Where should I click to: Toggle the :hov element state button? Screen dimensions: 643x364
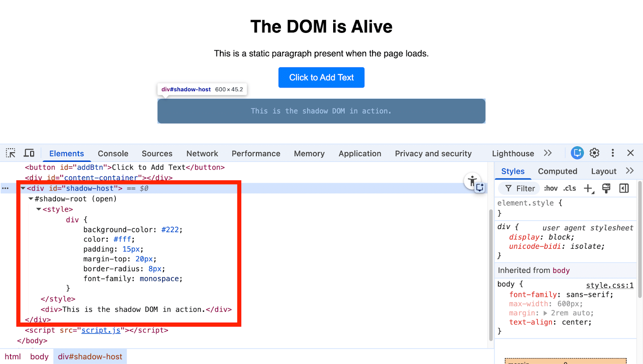point(551,188)
